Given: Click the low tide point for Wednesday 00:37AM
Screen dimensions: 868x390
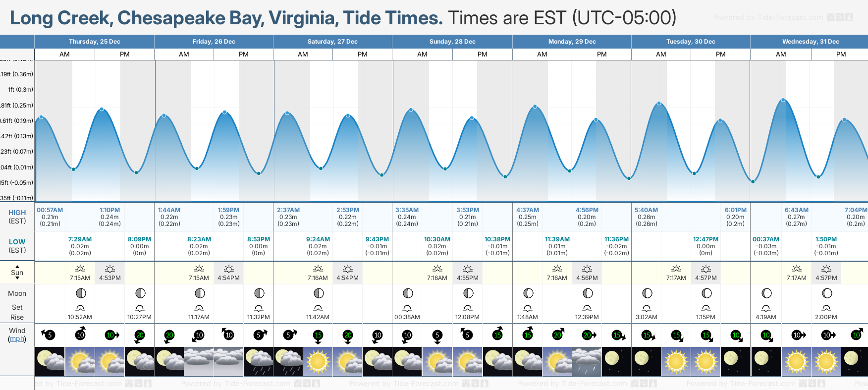Looking at the screenshot, I should pos(753,181).
